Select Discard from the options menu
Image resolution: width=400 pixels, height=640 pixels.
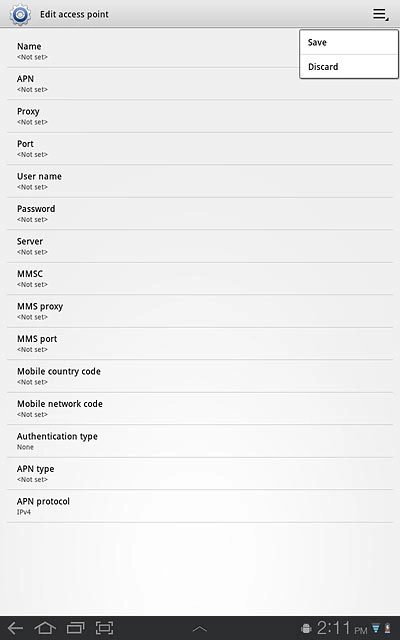349,67
